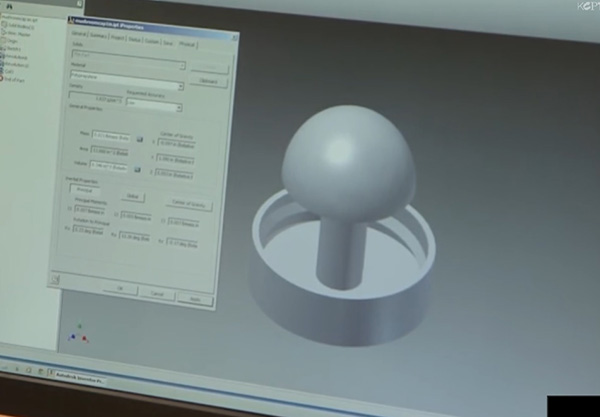The height and width of the screenshot is (417, 600).
Task: Select End of Part in browser tree
Action: click(x=14, y=80)
